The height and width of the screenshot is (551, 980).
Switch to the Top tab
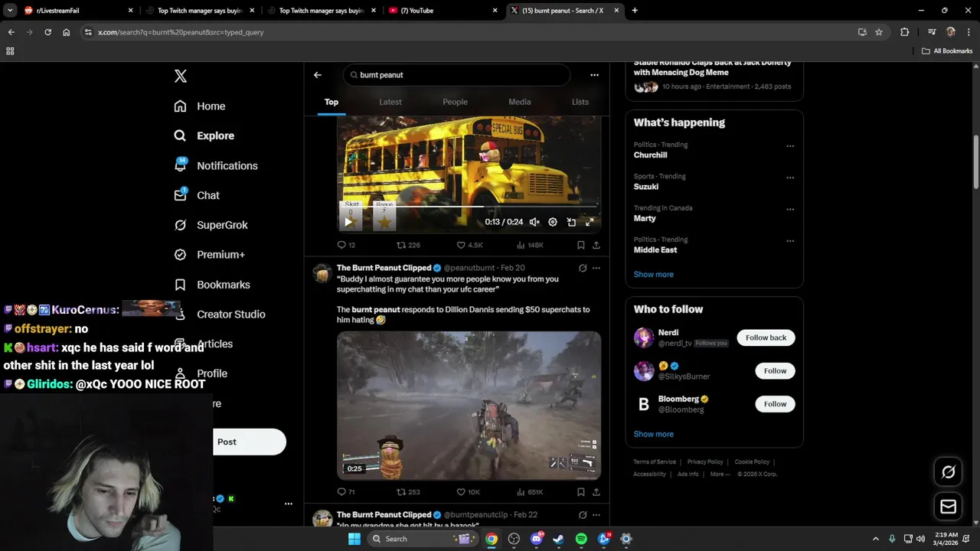(x=332, y=102)
